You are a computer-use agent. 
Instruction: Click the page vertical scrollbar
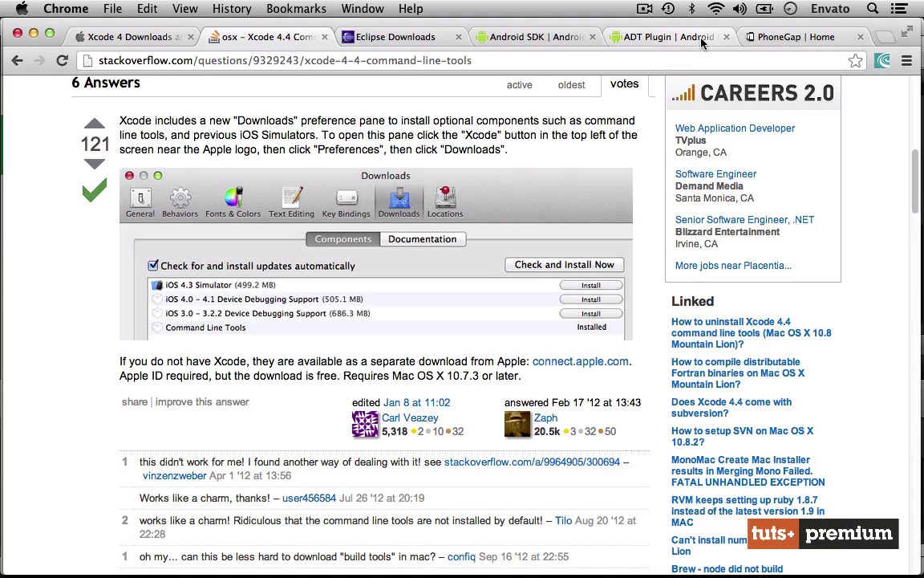(x=914, y=181)
